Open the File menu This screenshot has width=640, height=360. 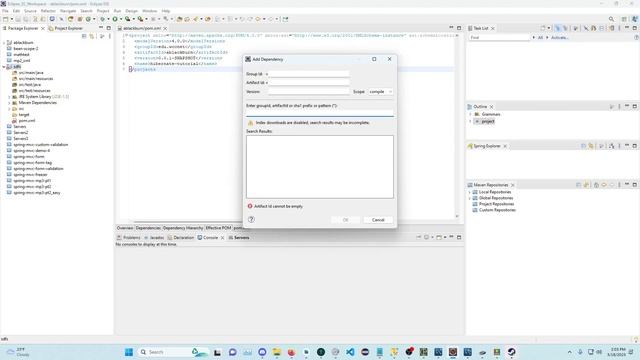(5, 11)
